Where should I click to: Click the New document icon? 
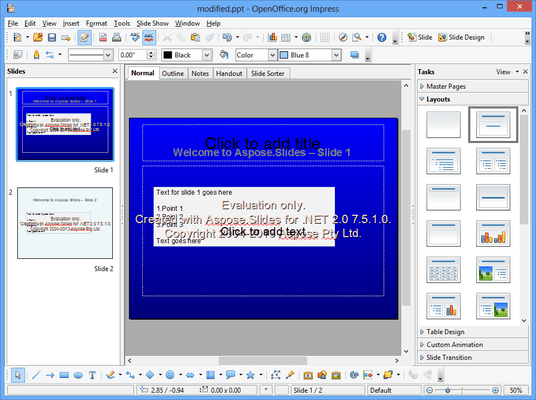(x=17, y=37)
